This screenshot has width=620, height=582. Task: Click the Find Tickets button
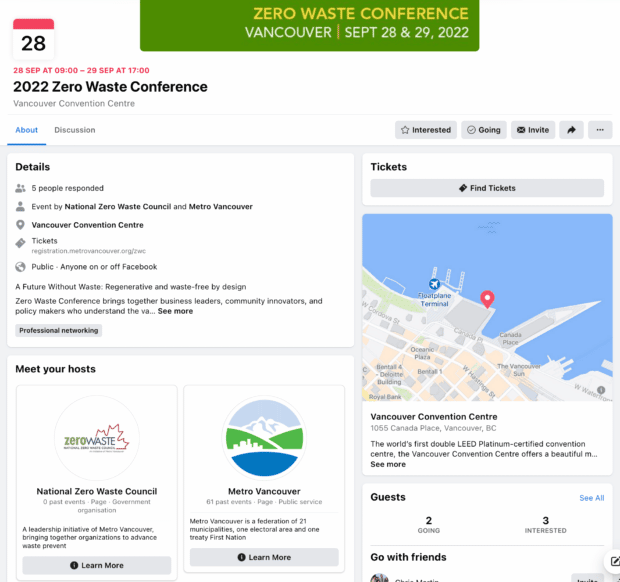[487, 188]
